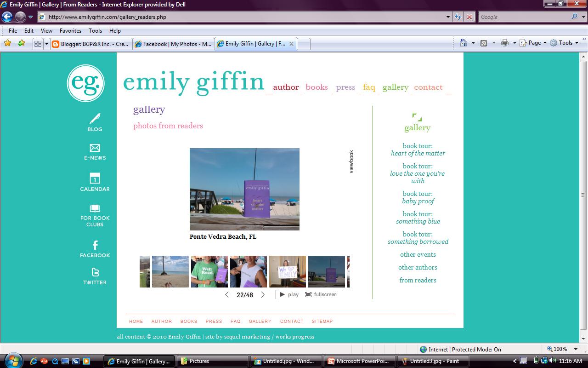The height and width of the screenshot is (368, 588).
Task: Select the We love Emily sign thumbnail
Action: point(288,271)
